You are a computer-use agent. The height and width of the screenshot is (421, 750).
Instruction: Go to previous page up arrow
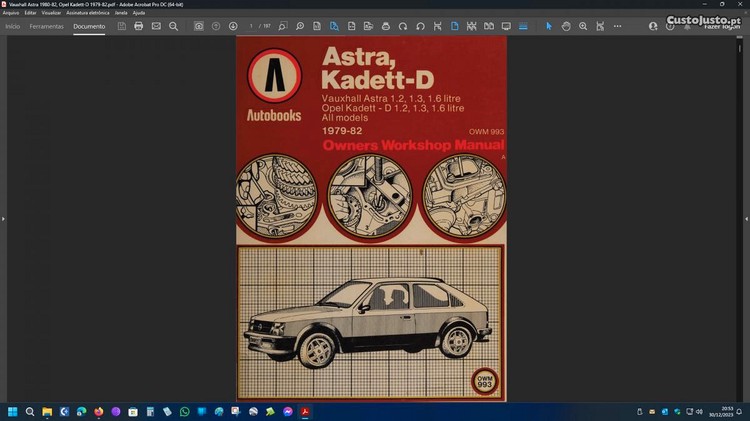click(x=216, y=26)
